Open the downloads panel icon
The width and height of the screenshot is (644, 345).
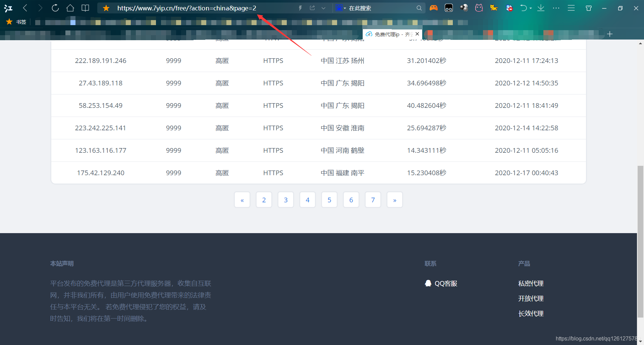[541, 8]
